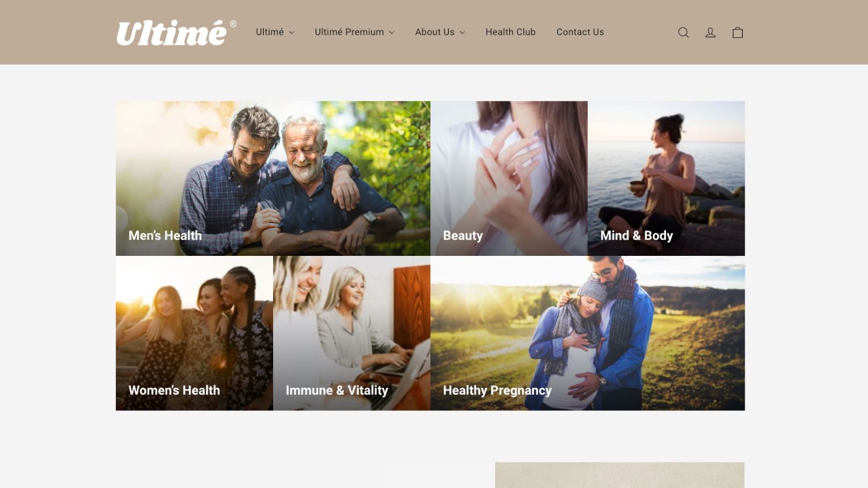Screen dimensions: 868x488
Task: Open the account profile icon
Action: 710,32
